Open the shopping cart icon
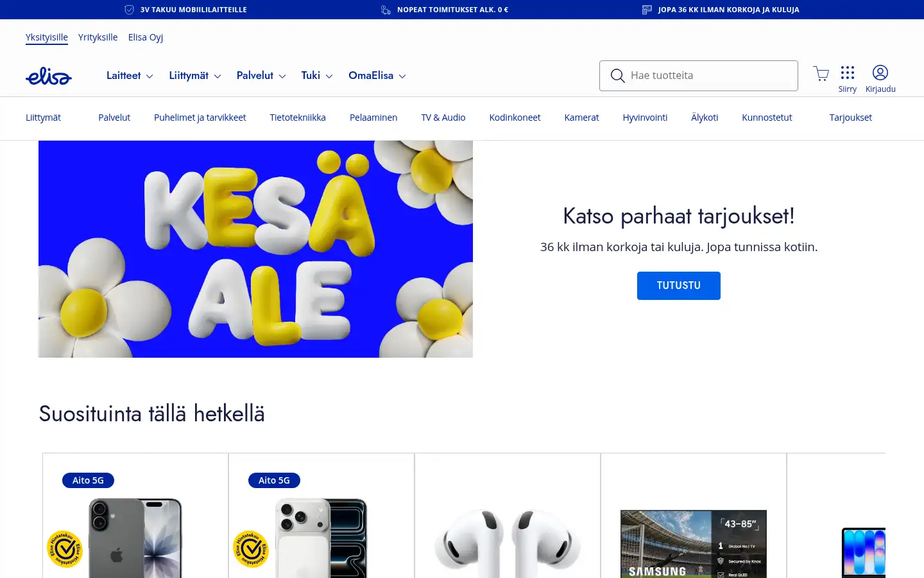Viewport: 924px width, 578px height. pos(821,73)
